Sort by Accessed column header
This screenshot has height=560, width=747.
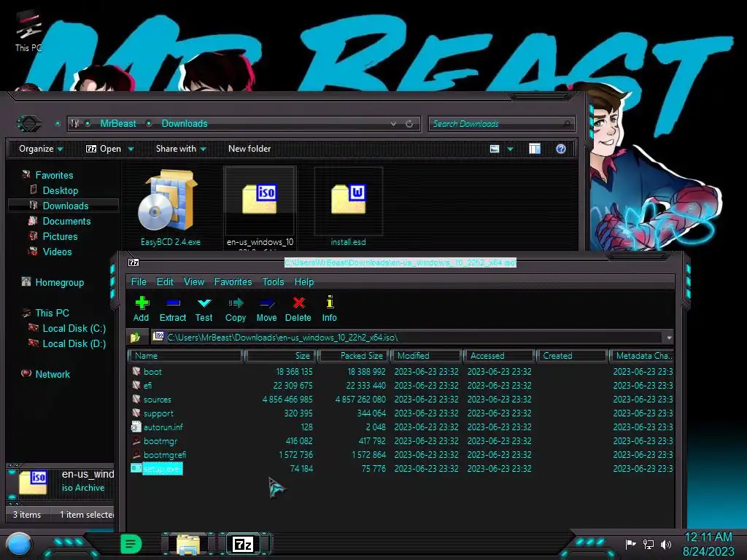499,356
